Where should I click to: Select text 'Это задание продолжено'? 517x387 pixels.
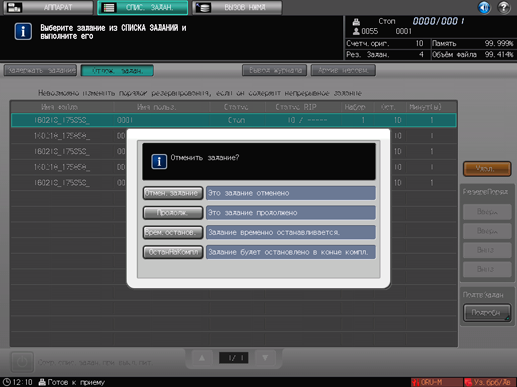(253, 213)
